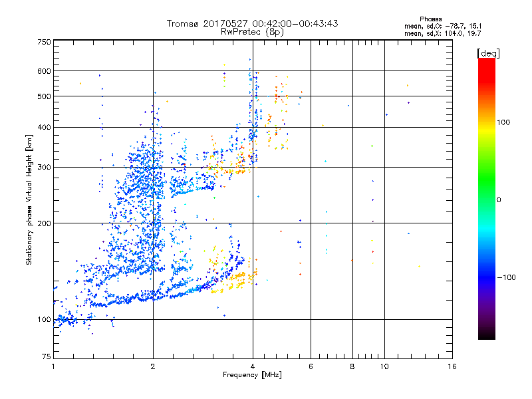532x399 pixels.
Task: Click the y-axis label '600'
Action: (44, 71)
